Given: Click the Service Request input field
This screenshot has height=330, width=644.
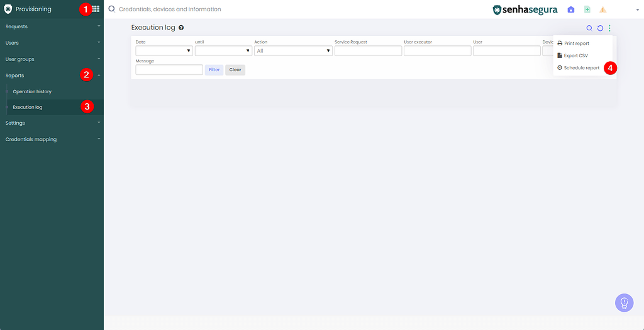Looking at the screenshot, I should (369, 50).
